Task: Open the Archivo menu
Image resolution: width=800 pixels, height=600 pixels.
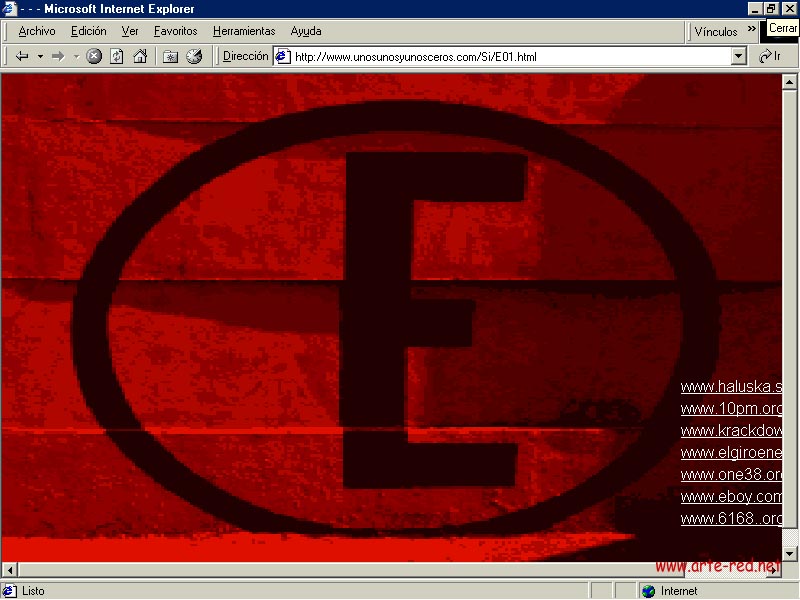Action: [37, 31]
